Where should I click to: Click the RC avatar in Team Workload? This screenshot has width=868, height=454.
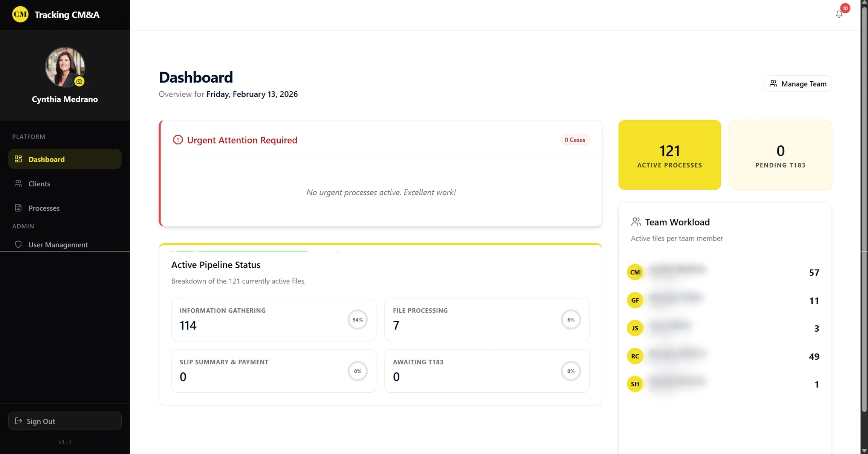(635, 356)
